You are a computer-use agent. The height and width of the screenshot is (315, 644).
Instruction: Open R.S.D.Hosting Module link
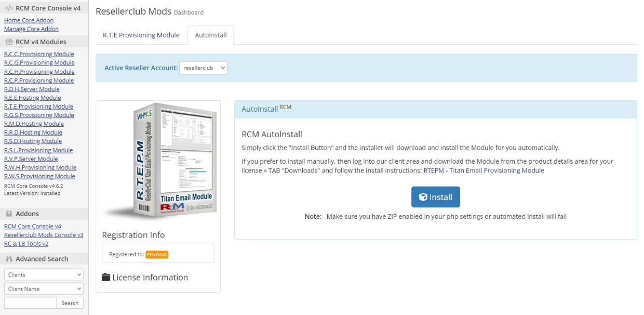pos(33,141)
